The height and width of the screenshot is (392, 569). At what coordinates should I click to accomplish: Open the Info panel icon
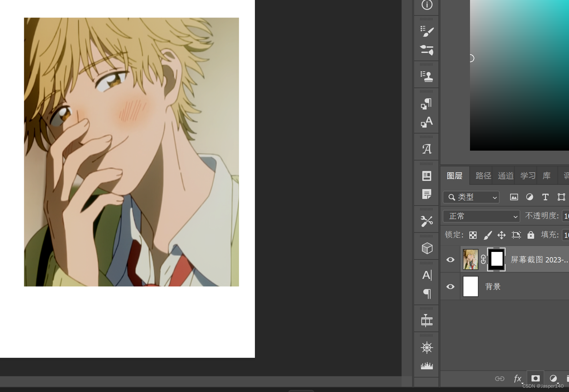tap(427, 5)
